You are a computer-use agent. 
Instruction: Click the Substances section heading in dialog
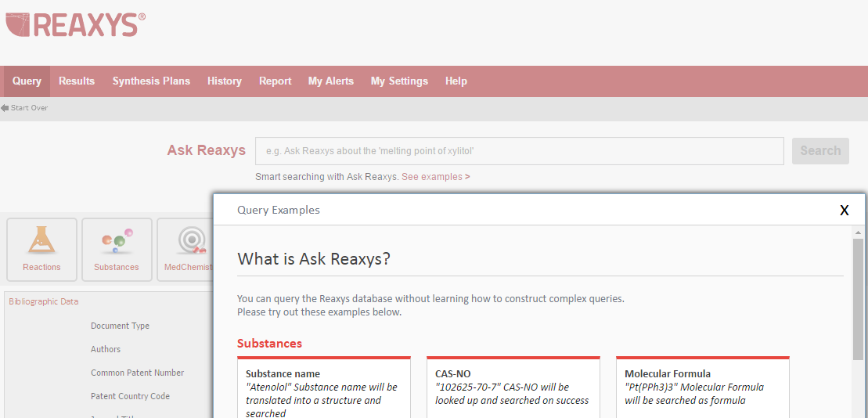click(269, 344)
